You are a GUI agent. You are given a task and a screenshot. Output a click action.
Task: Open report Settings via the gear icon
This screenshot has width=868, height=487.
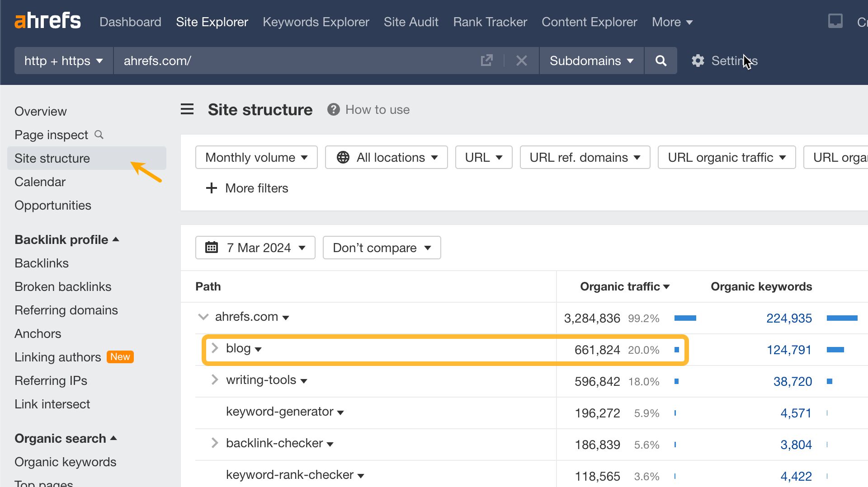click(698, 61)
